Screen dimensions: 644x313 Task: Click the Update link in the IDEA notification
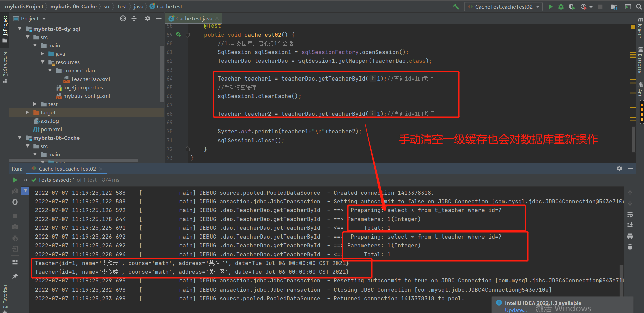(x=516, y=310)
